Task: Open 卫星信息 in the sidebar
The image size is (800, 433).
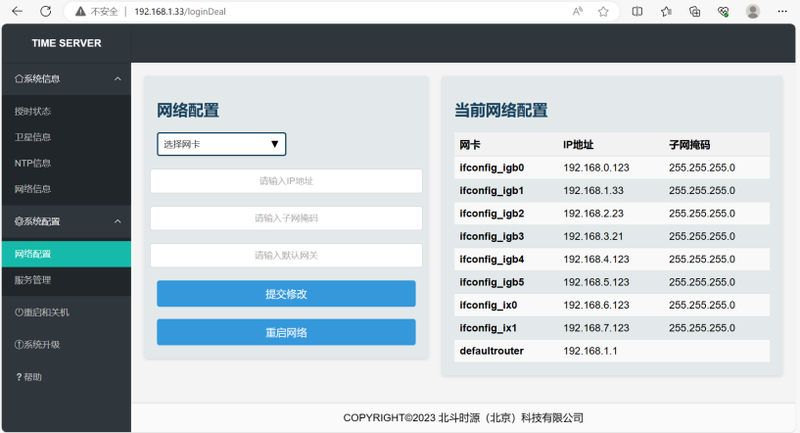Action: click(x=33, y=137)
